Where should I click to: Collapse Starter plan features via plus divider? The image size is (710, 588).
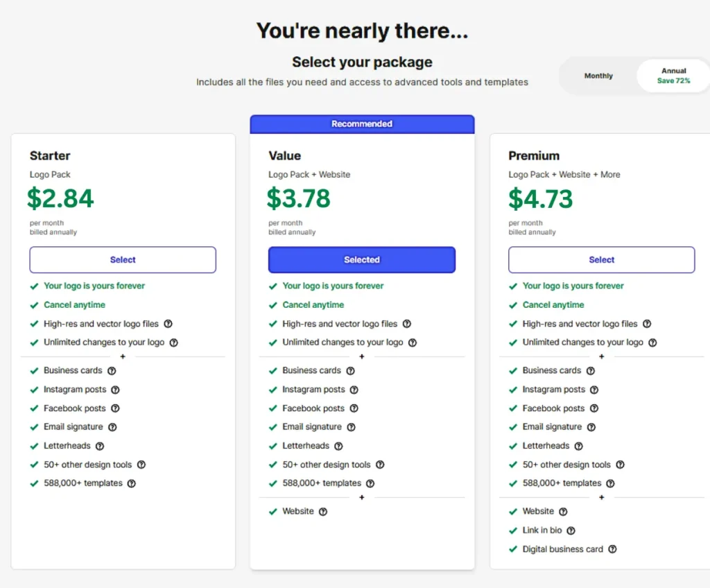pos(123,356)
